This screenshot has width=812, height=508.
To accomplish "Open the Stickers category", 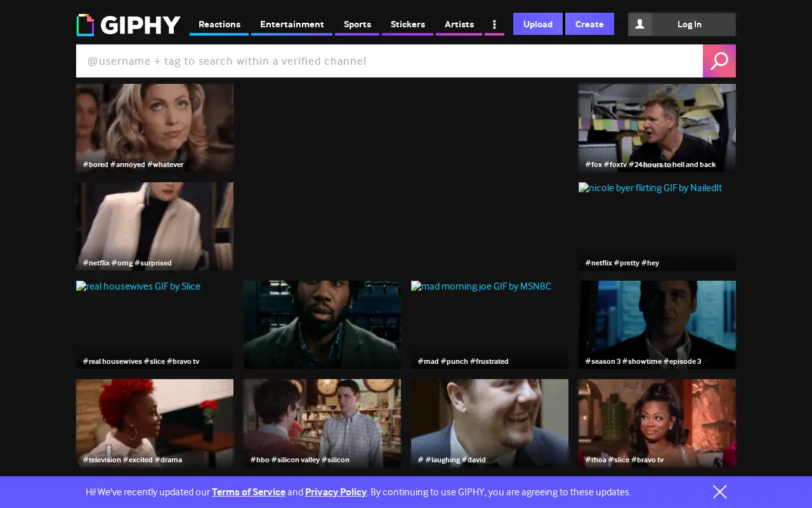I will 408,24.
